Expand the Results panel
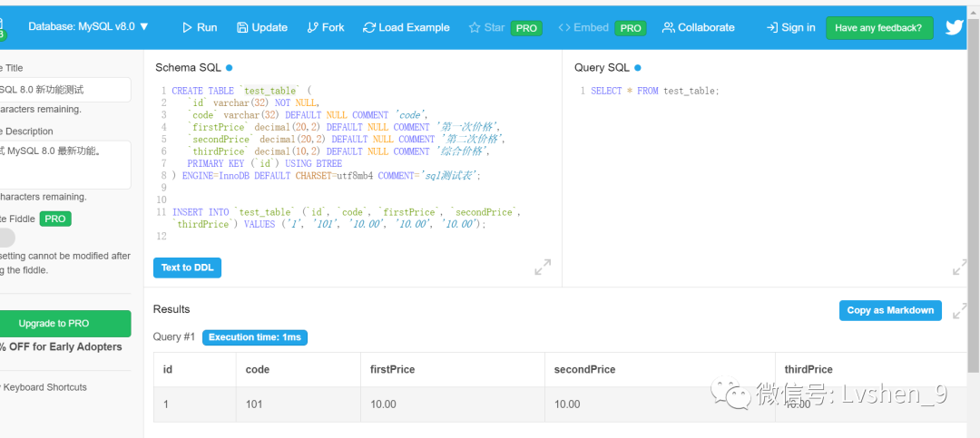Screen dimensions: 980x438 pos(959,310)
